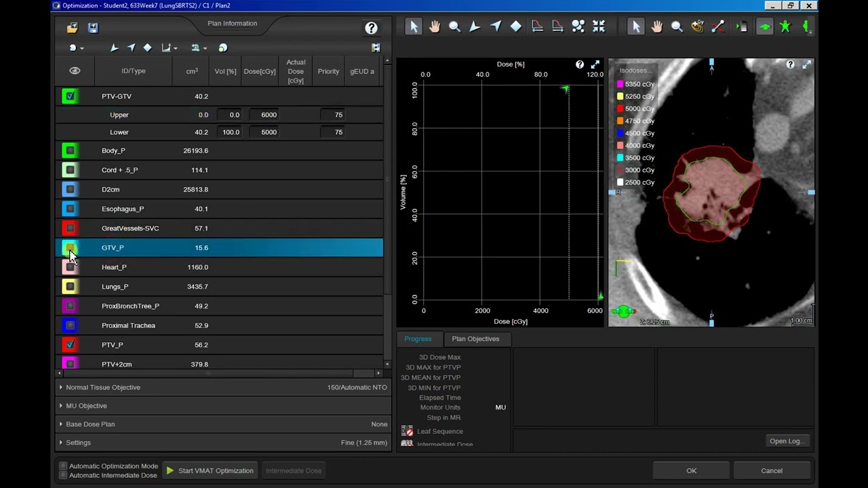This screenshot has width=868, height=488.
Task: Toggle Body_P structure visibility checkbox
Action: pos(70,150)
